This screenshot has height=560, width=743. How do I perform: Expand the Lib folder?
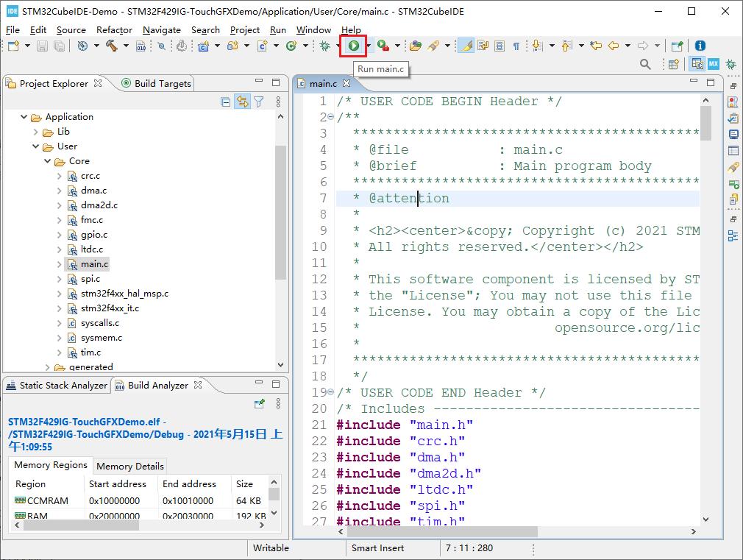[x=36, y=132]
